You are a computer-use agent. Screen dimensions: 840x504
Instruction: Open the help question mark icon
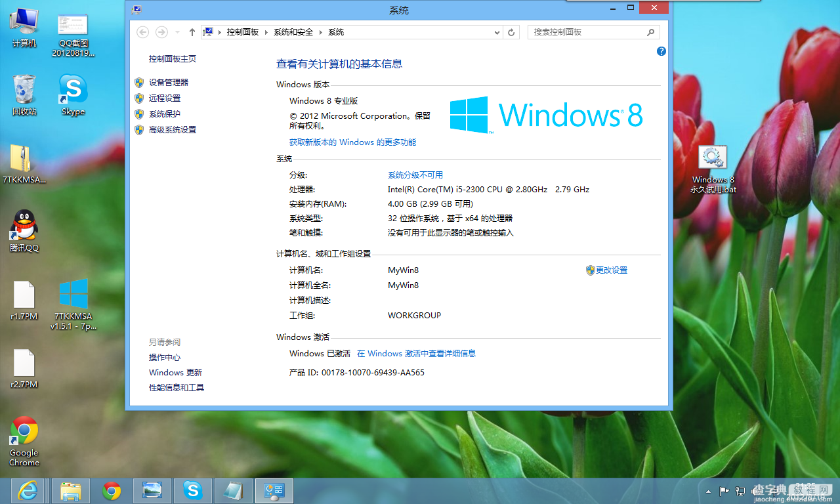tap(661, 51)
